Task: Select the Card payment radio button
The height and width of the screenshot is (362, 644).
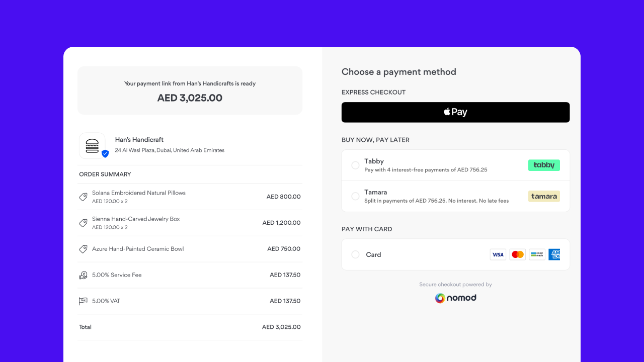Action: 355,254
